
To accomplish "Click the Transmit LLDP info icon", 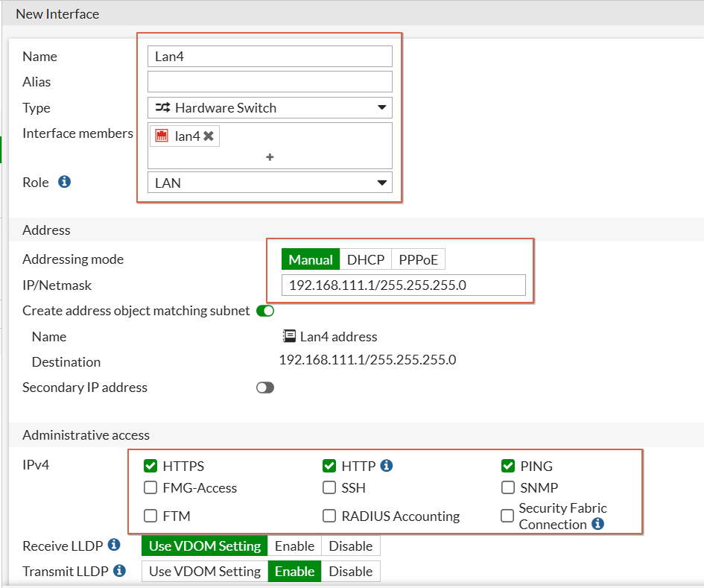I will click(x=119, y=570).
